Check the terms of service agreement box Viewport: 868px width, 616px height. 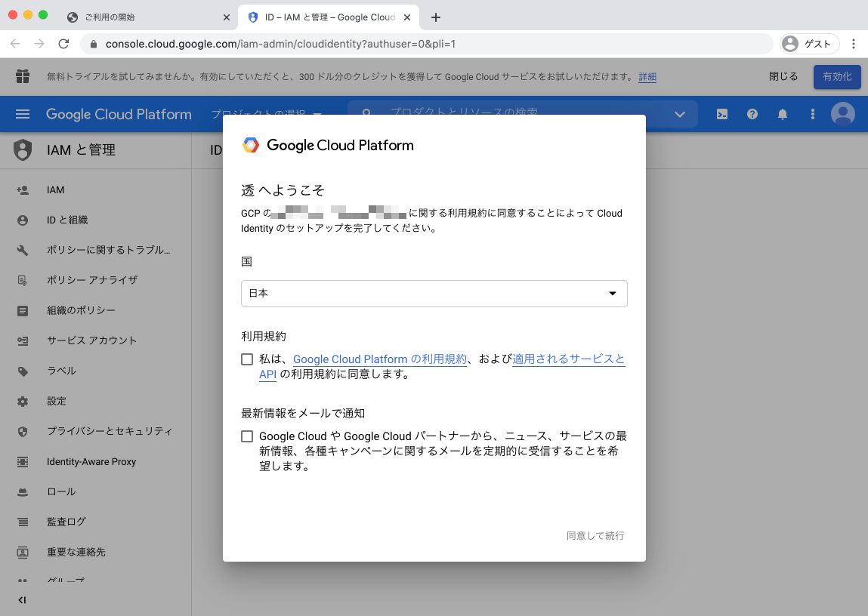coord(247,359)
